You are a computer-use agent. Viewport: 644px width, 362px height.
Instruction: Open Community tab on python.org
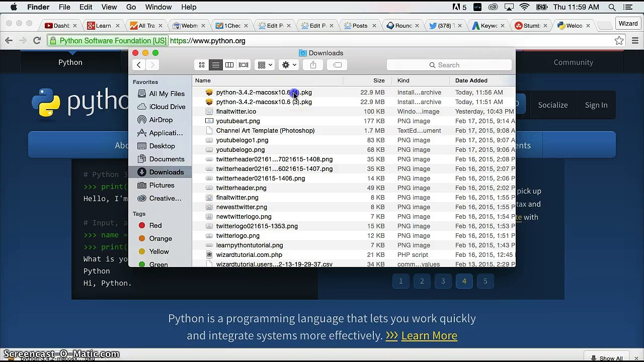click(574, 62)
